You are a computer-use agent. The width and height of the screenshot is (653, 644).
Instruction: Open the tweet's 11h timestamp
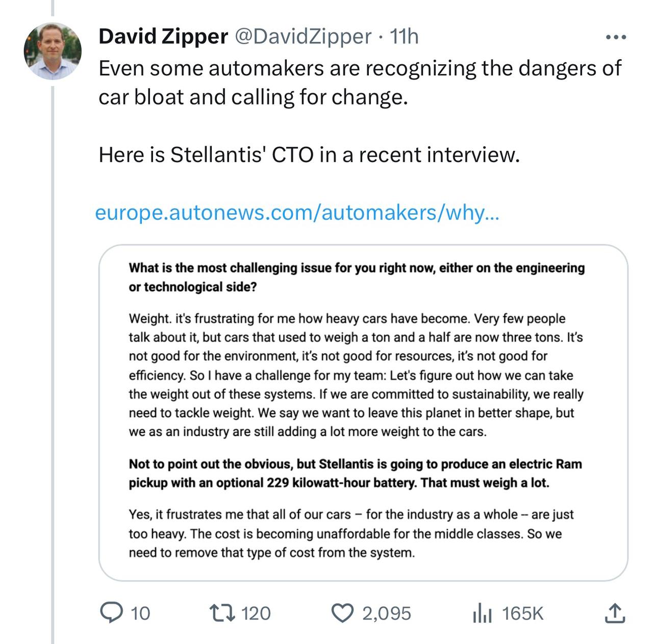[404, 36]
